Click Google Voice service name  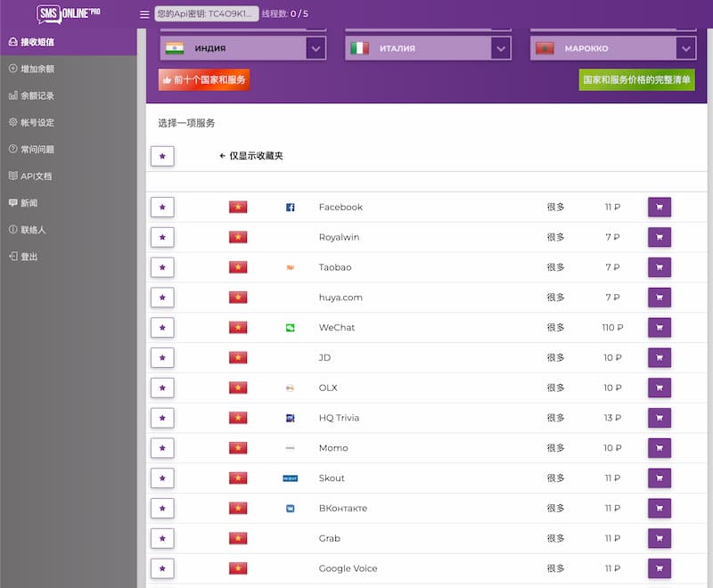(x=348, y=568)
